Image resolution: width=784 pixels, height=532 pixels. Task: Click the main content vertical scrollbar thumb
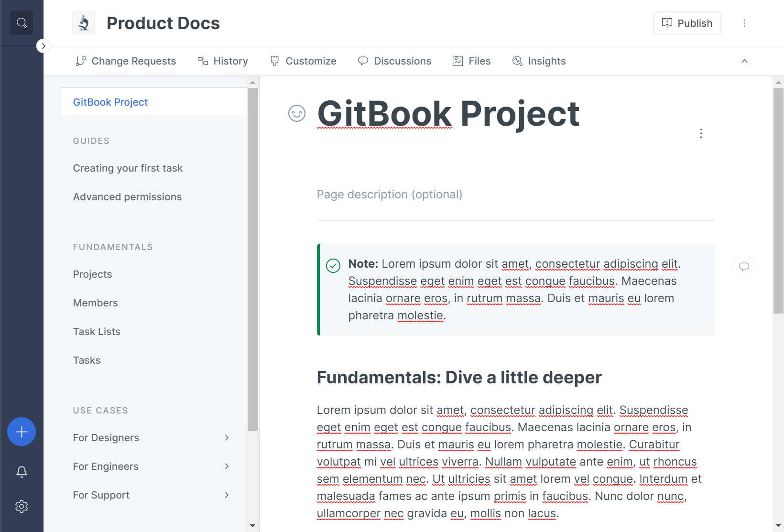point(778,201)
